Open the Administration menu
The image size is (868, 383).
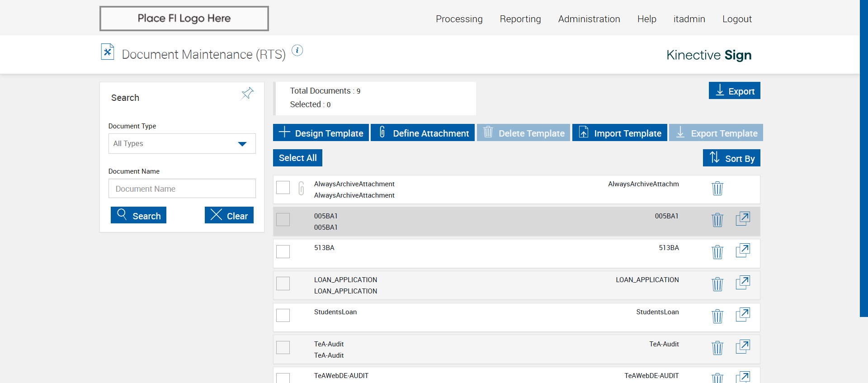[589, 19]
